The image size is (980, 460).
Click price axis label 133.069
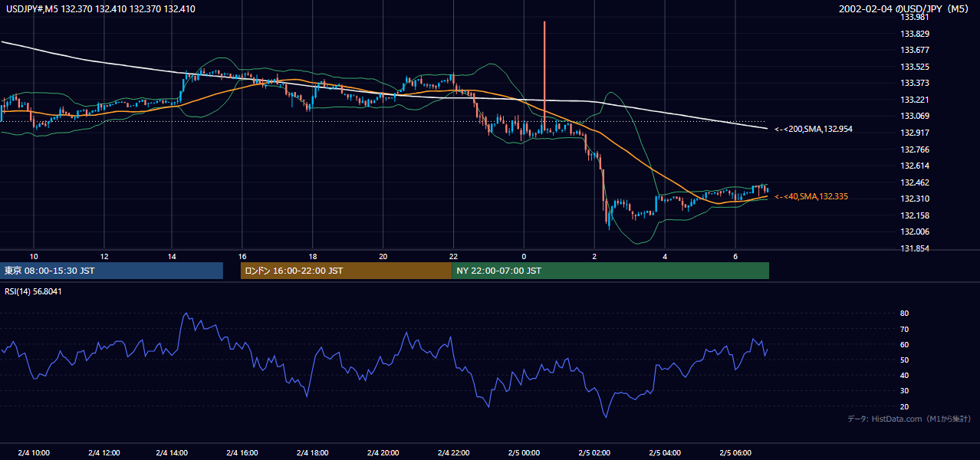(914, 116)
